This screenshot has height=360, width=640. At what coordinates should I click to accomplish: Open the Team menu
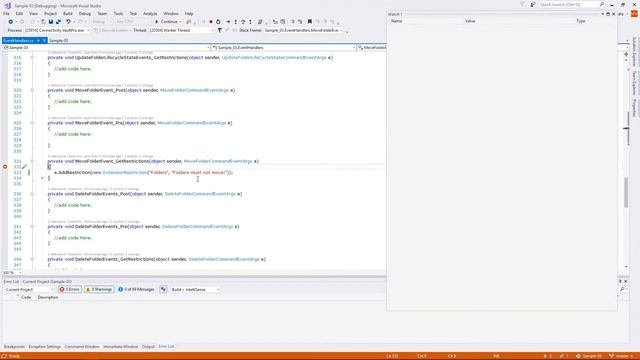(x=102, y=13)
